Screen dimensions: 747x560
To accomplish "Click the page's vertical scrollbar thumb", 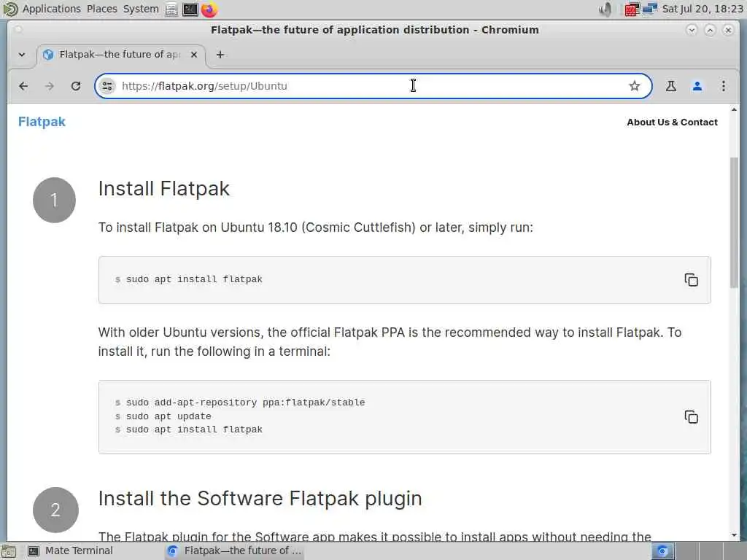I will click(x=734, y=219).
